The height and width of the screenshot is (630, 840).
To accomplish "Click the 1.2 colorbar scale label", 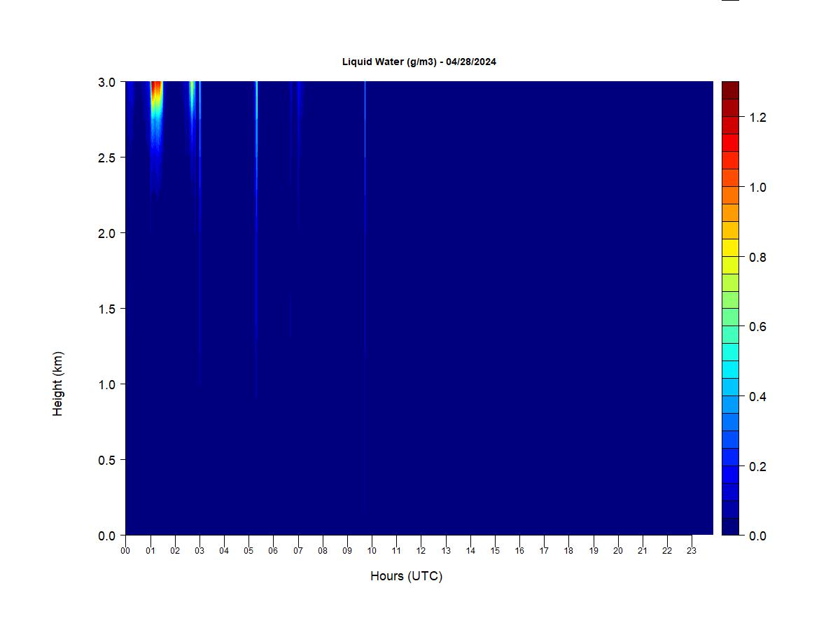I will point(757,118).
